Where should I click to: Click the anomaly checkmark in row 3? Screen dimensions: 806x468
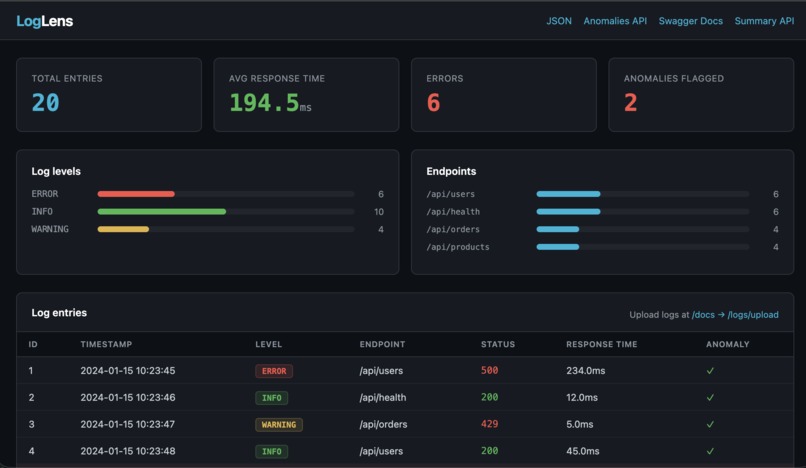coord(710,424)
